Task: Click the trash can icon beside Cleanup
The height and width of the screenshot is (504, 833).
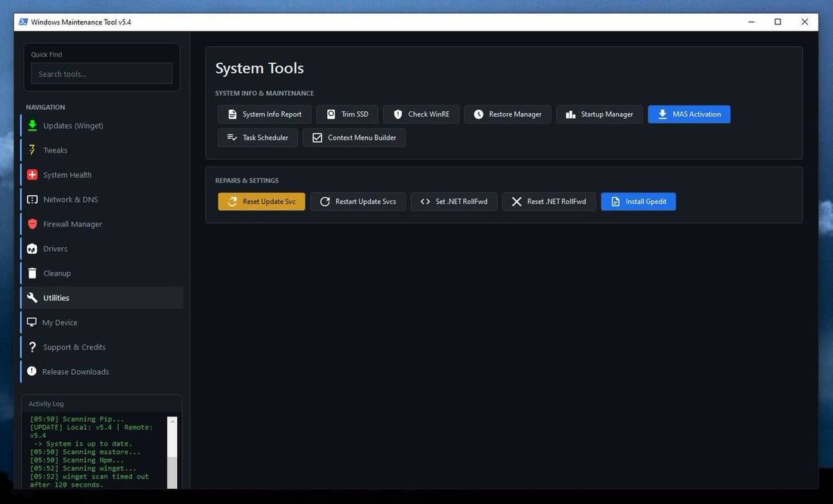Action: click(x=33, y=273)
